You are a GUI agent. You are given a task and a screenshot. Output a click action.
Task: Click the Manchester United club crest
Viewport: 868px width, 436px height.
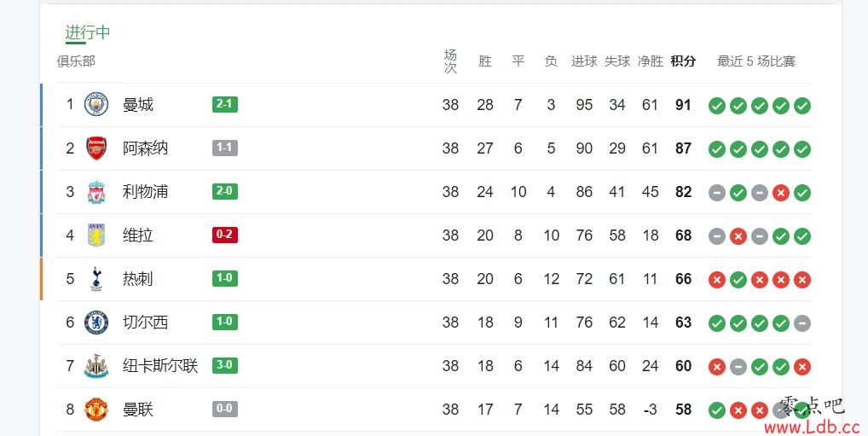pyautogui.click(x=96, y=410)
